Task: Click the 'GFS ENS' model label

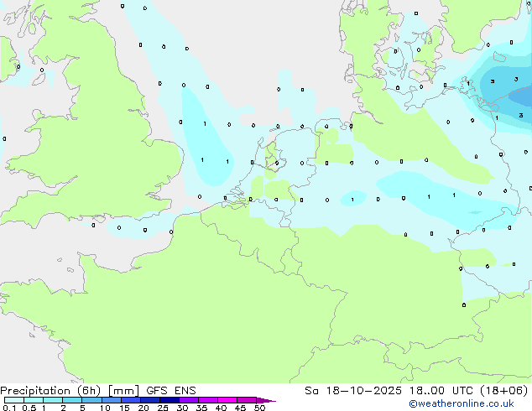Action: point(171,391)
